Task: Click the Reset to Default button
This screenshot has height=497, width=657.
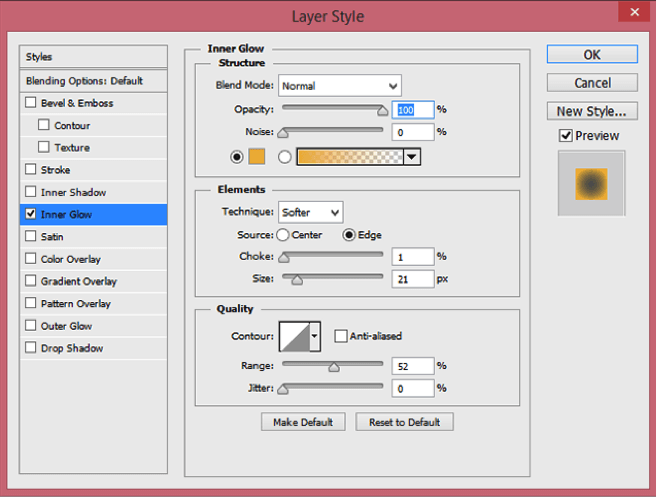Action: point(404,422)
